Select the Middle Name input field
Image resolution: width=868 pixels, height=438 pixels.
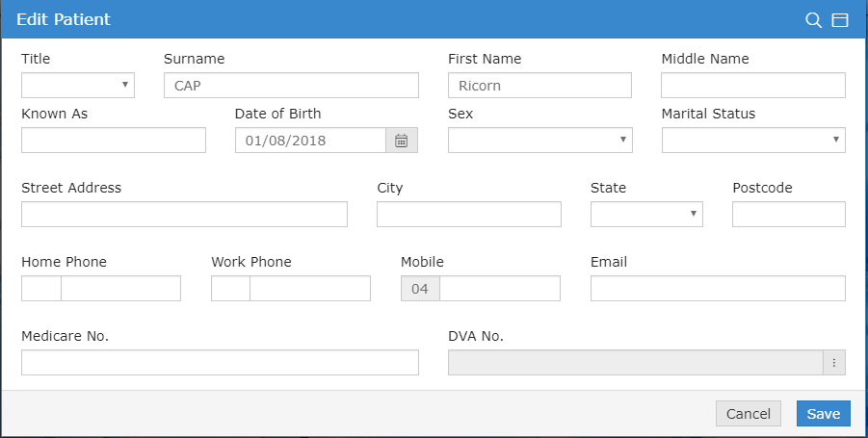pyautogui.click(x=753, y=85)
